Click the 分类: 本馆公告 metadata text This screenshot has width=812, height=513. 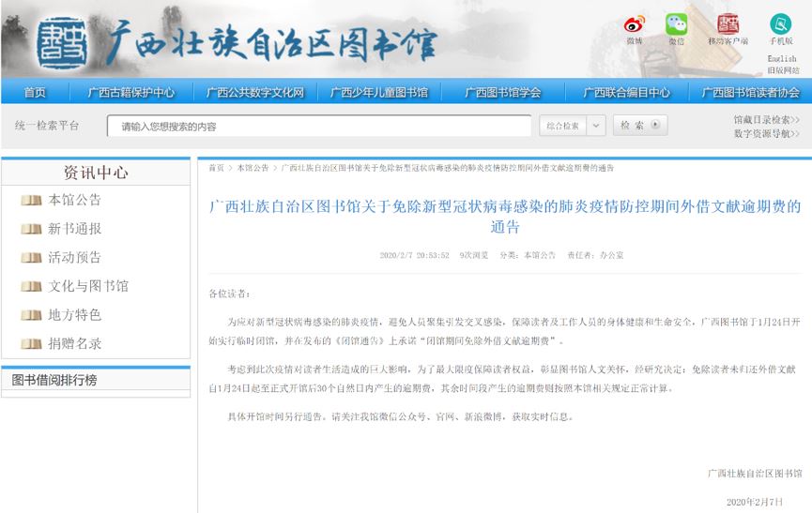(x=528, y=255)
